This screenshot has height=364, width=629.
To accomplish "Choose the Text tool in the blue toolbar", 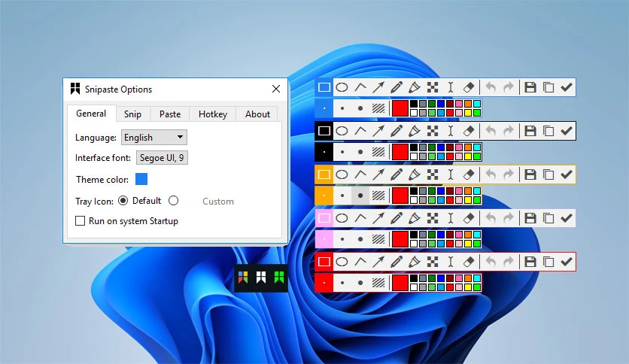I will coord(451,87).
